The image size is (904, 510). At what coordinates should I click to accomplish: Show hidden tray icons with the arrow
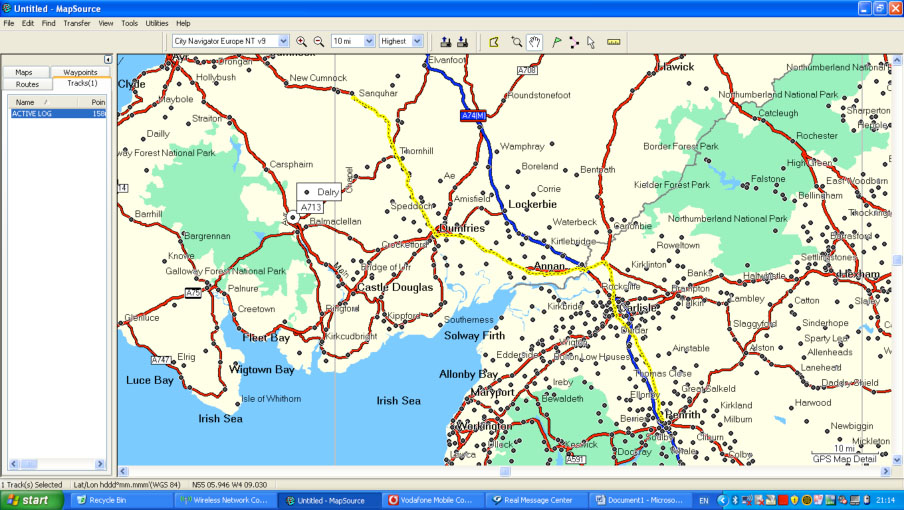click(x=722, y=500)
